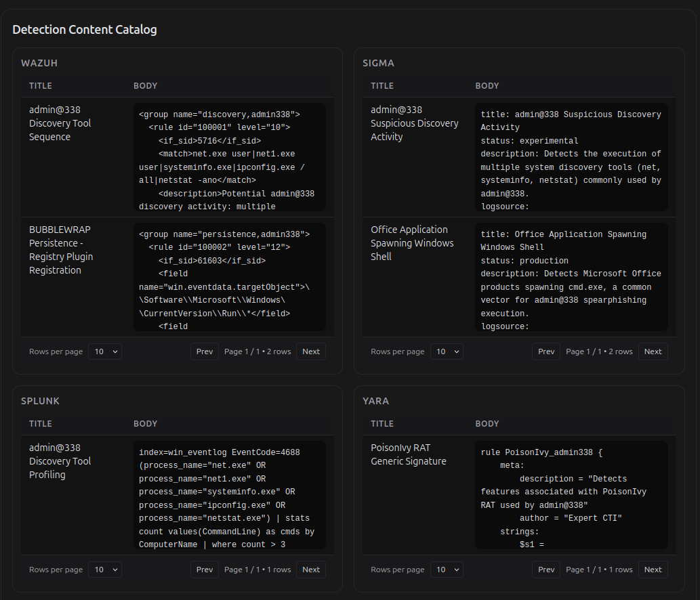The height and width of the screenshot is (600, 700).
Task: Click the EventCode=4688 Splunk query block
Action: click(x=230, y=495)
